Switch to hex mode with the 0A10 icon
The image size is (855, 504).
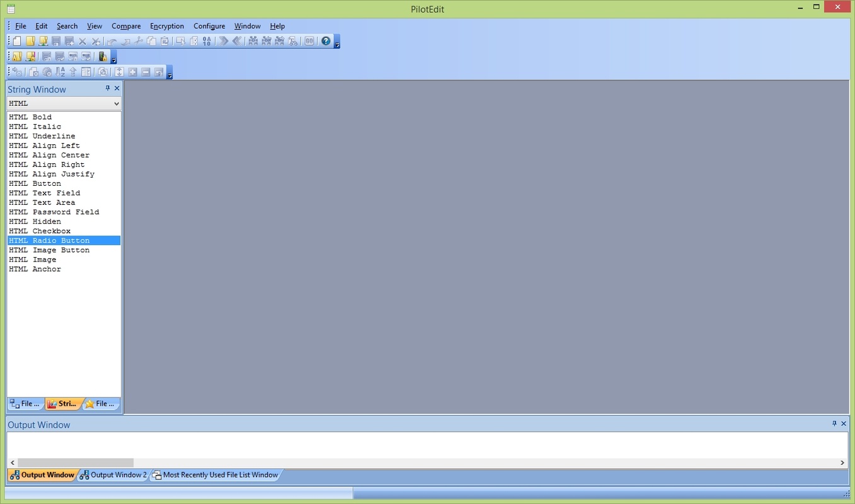coord(207,41)
